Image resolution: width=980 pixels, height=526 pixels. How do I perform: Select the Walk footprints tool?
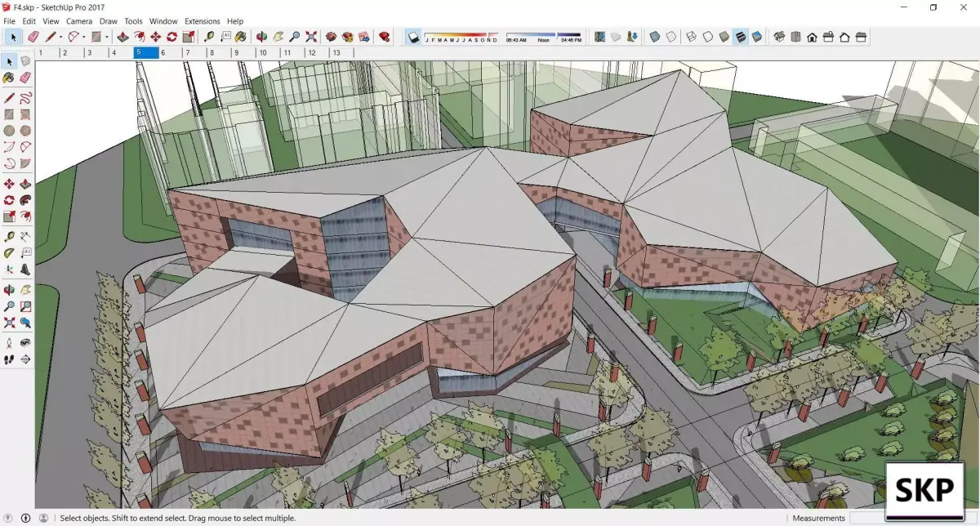click(x=9, y=359)
